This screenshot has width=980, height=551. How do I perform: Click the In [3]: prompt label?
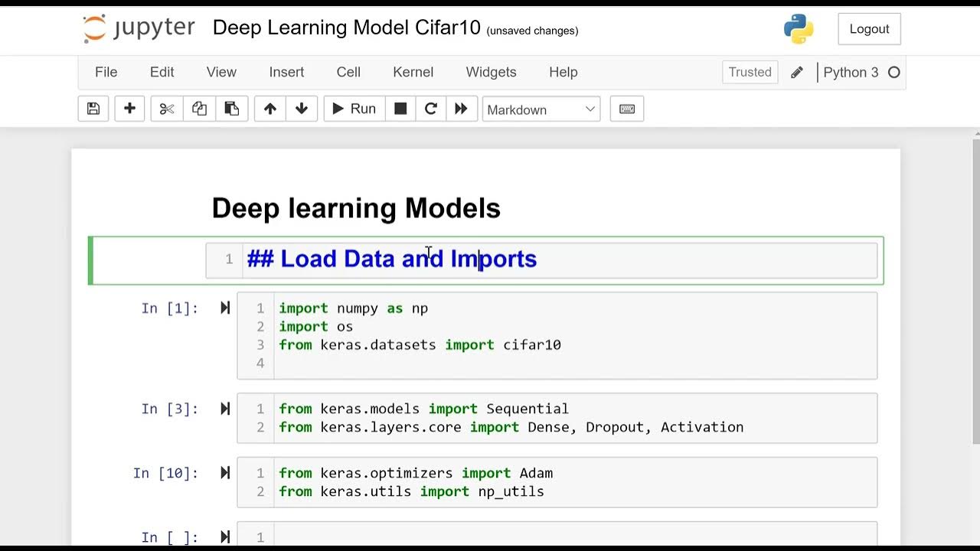click(x=169, y=409)
